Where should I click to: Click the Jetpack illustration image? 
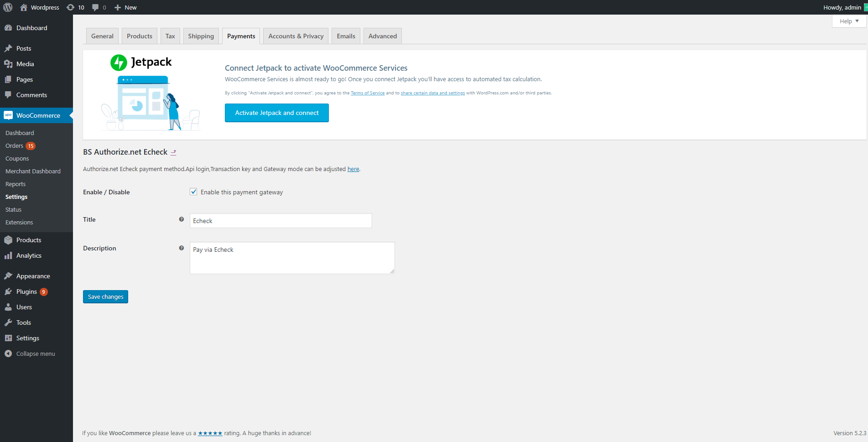pyautogui.click(x=151, y=103)
